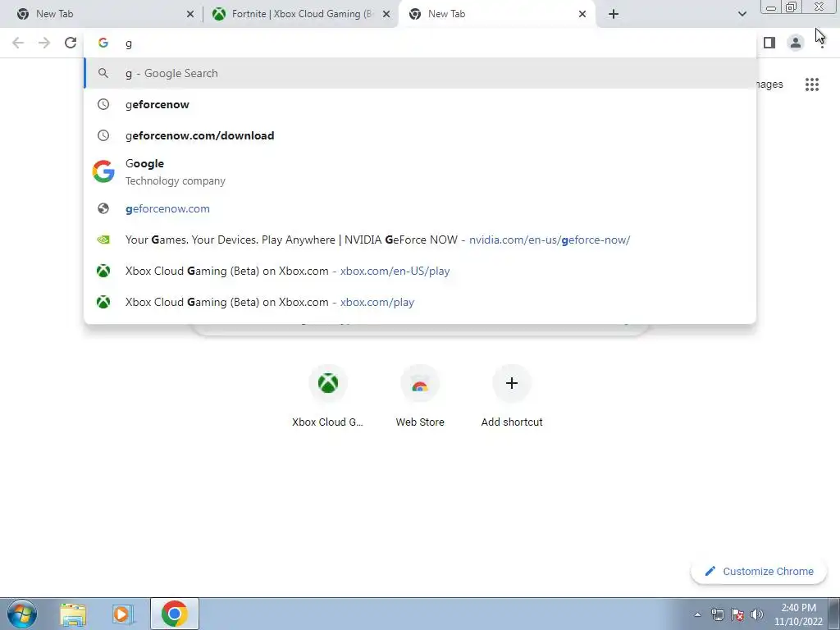
Task: Select the active third New Tab tab
Action: tap(497, 14)
